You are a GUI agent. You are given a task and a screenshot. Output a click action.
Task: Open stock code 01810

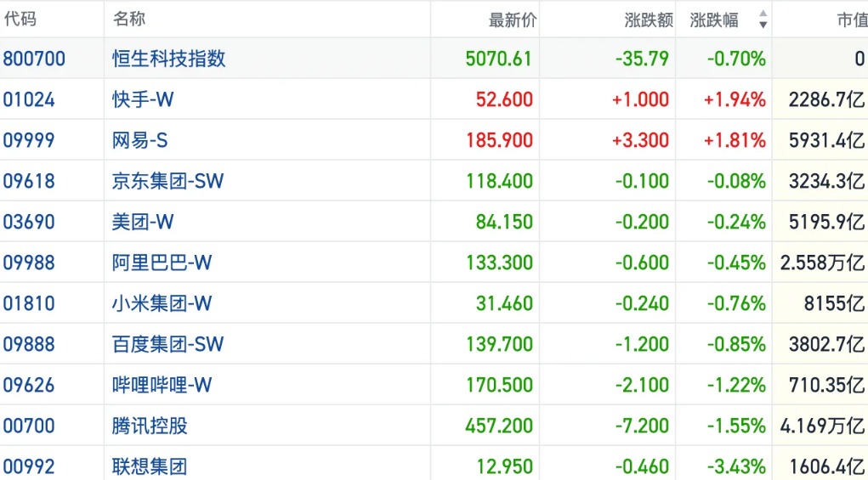30,303
